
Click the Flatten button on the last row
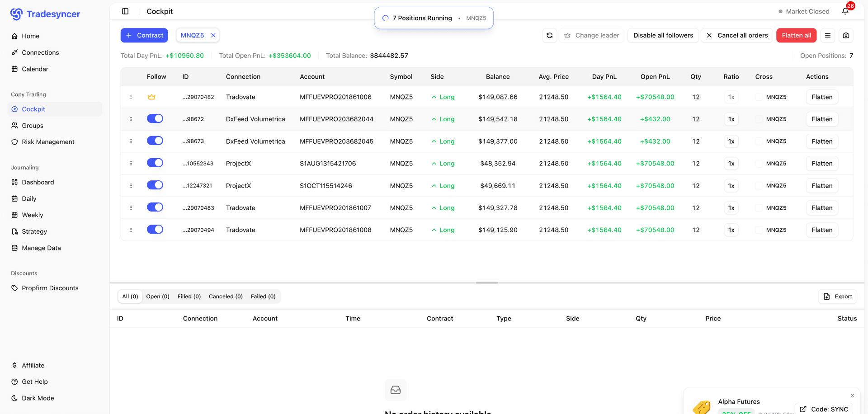point(822,230)
